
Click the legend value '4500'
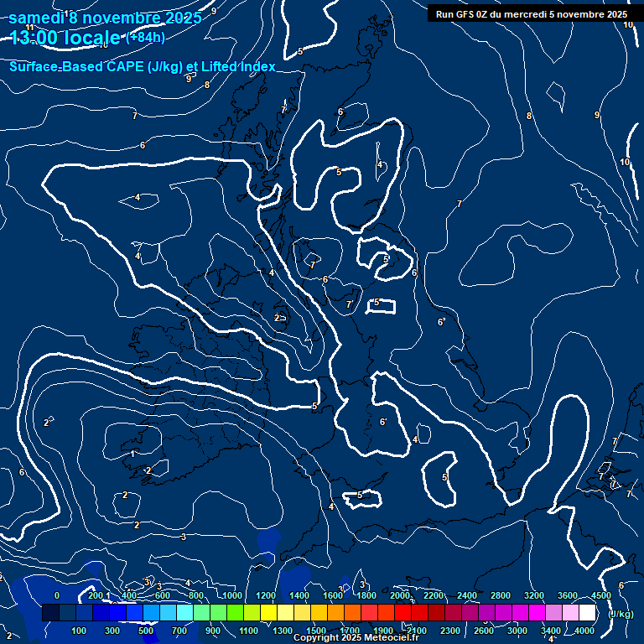[601, 595]
